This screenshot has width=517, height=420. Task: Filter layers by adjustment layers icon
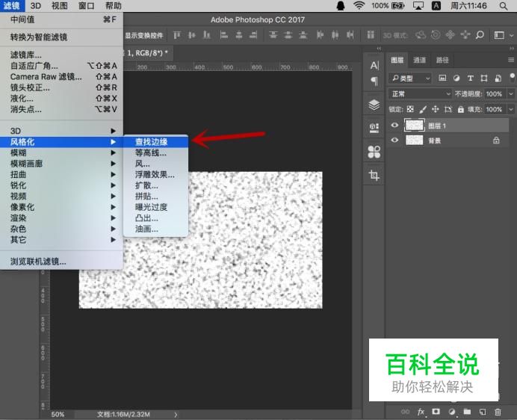(456, 78)
